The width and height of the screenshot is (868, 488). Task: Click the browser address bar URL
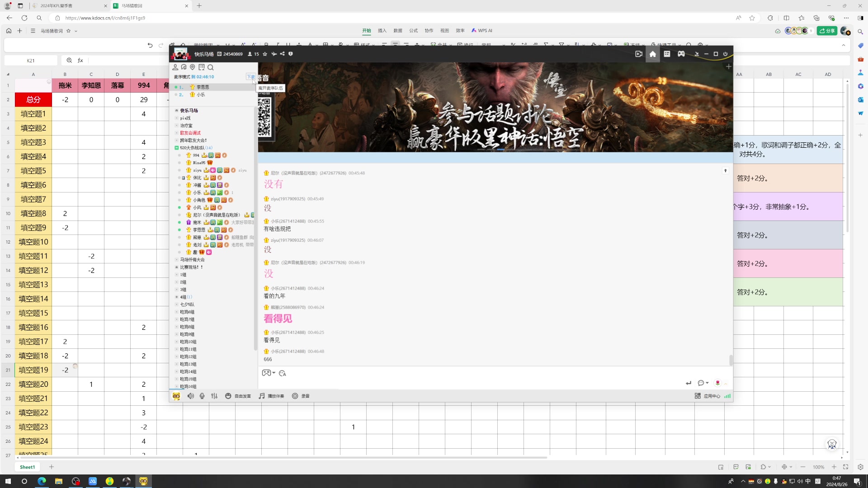click(105, 18)
